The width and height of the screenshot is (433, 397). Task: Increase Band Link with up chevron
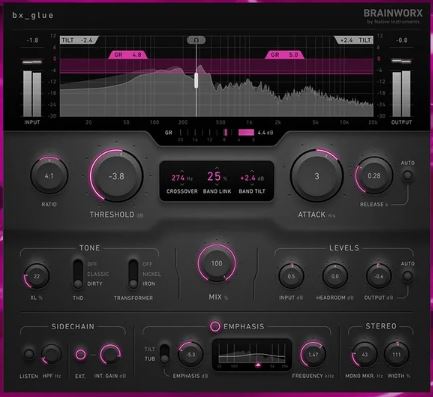point(217,167)
